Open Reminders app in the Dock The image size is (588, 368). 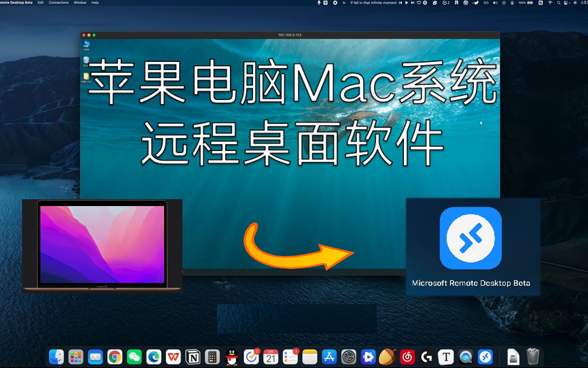tap(290, 357)
